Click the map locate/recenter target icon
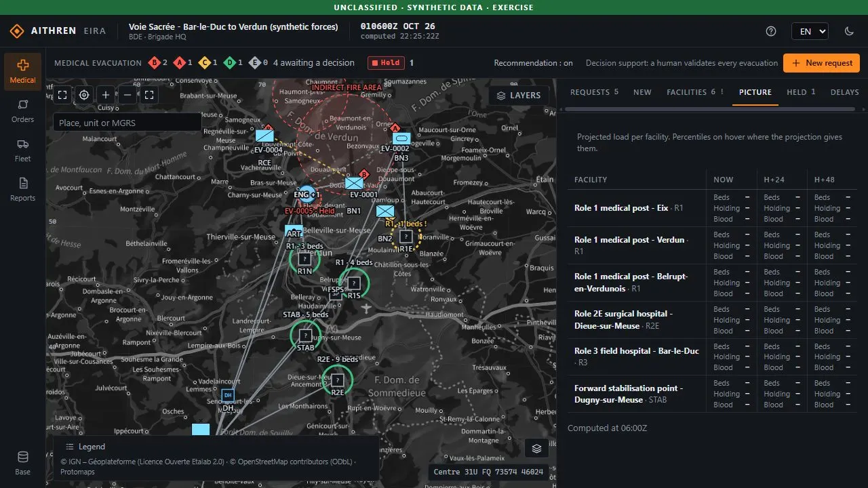The height and width of the screenshot is (488, 868). [84, 95]
